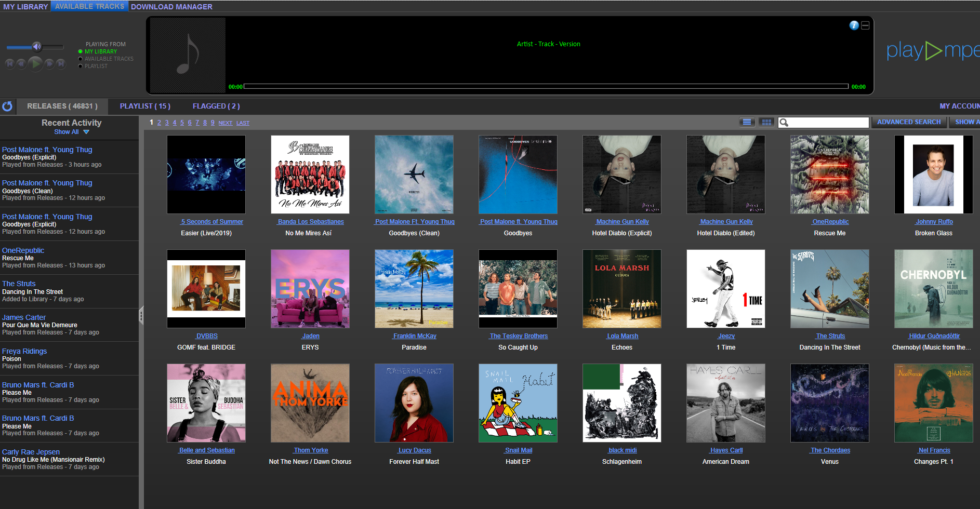
Task: Open OneRepublic in Recent Activity
Action: pyautogui.click(x=23, y=250)
